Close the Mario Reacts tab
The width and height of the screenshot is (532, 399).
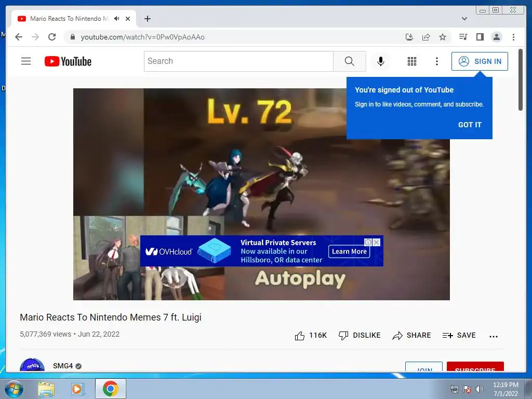coord(128,19)
